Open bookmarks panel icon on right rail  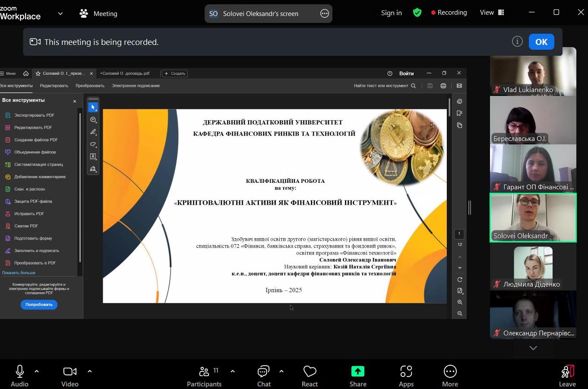point(459,113)
